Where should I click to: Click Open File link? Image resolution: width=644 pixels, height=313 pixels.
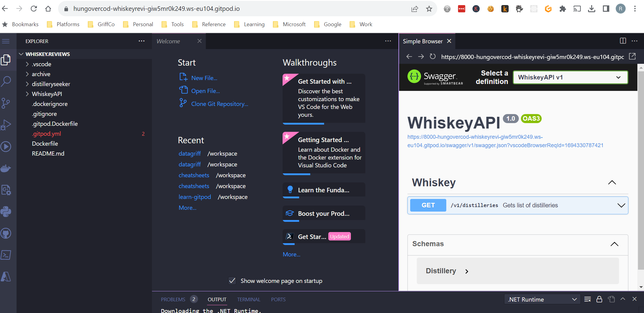click(x=206, y=91)
